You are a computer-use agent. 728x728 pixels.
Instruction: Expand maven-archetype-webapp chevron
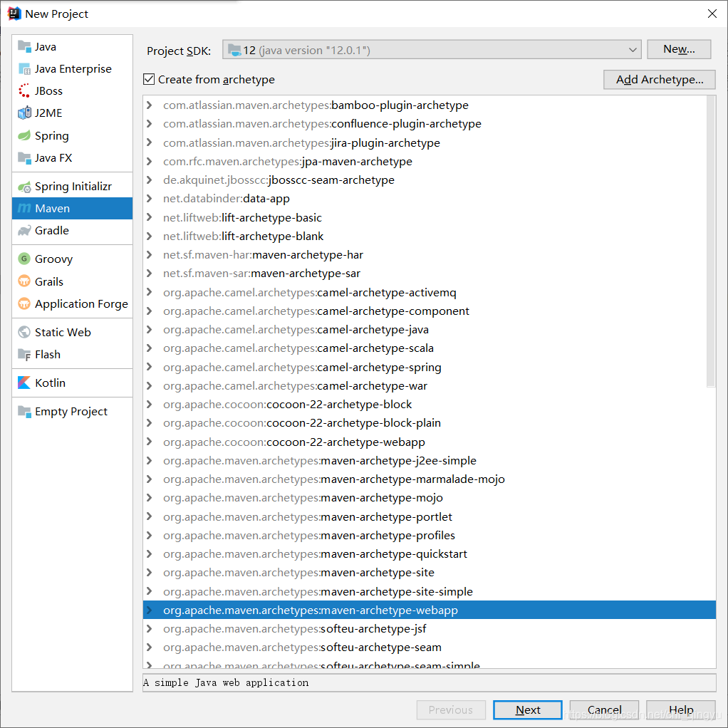point(149,610)
